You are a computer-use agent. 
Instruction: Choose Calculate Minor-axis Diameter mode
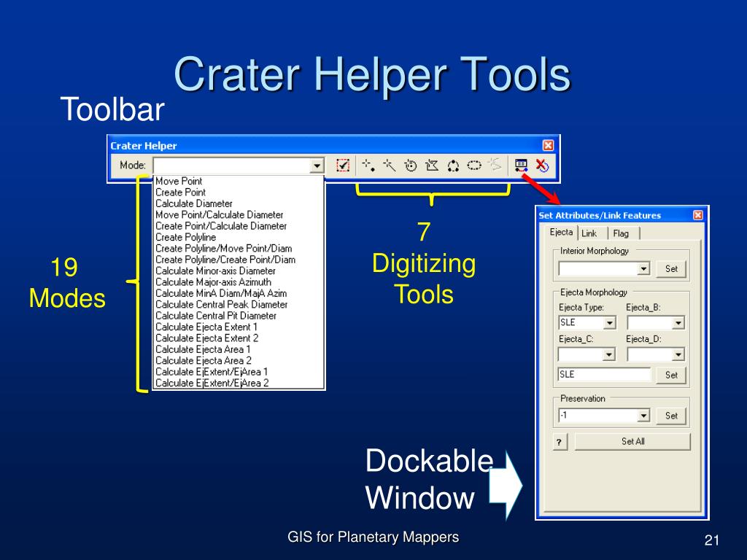(239, 271)
